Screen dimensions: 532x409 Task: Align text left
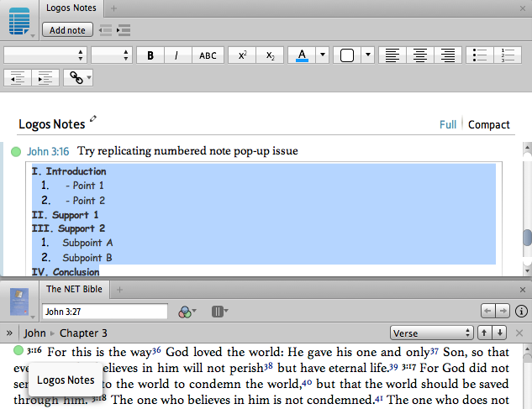[x=392, y=55]
